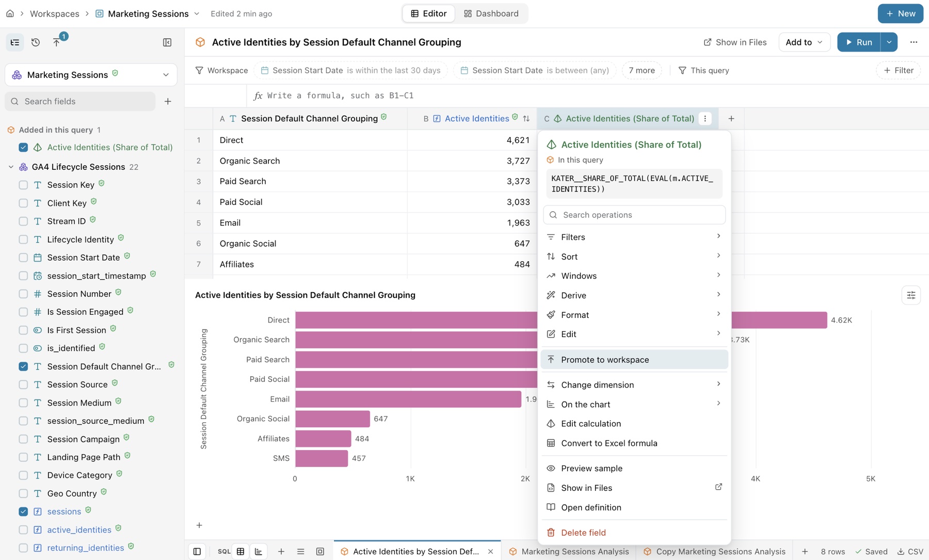Click the promote arrow icon with badge 1
929x560 pixels.
click(x=57, y=42)
